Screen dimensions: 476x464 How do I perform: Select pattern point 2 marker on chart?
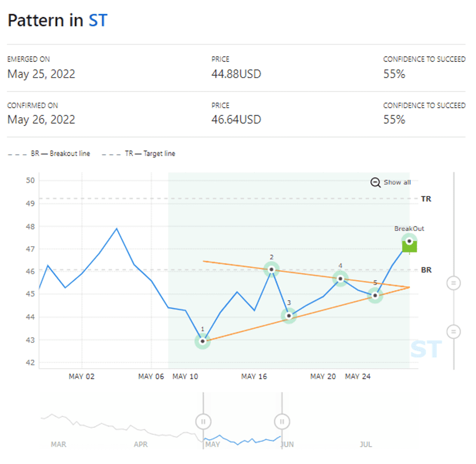(x=272, y=269)
